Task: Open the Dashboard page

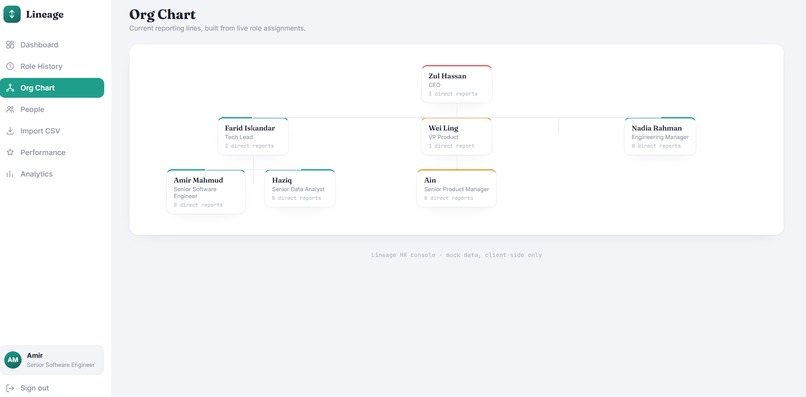Action: (x=52, y=45)
